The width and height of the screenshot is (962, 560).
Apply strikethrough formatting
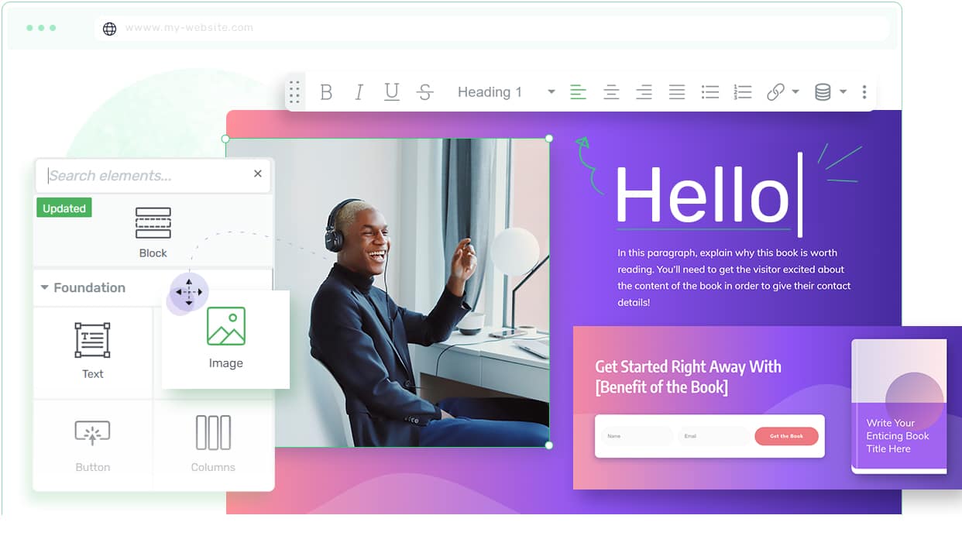pos(424,91)
